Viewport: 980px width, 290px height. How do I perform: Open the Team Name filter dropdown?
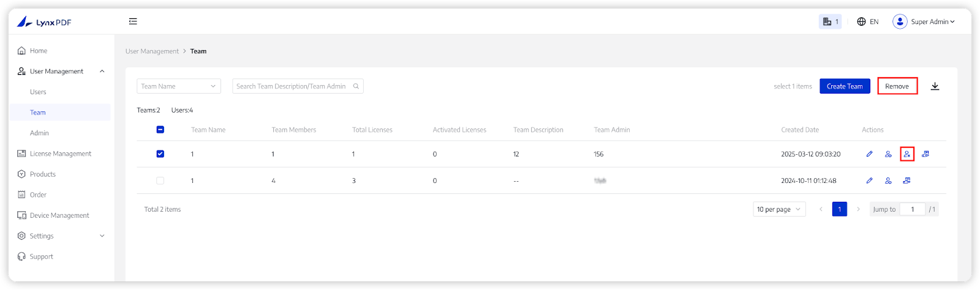[178, 86]
